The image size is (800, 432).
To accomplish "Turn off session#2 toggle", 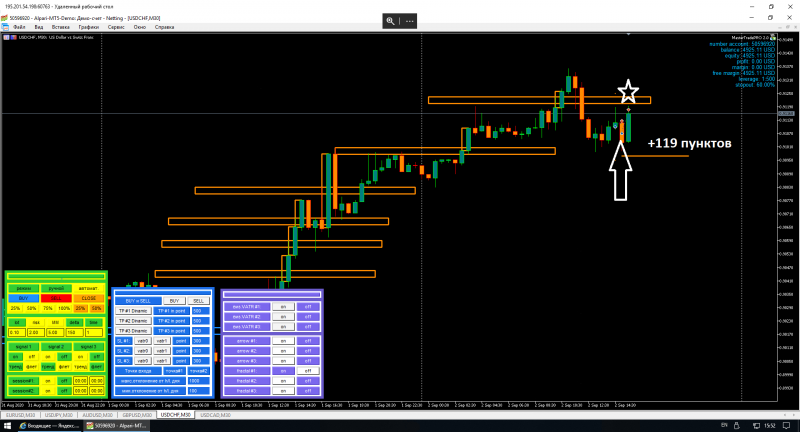I will (x=64, y=391).
